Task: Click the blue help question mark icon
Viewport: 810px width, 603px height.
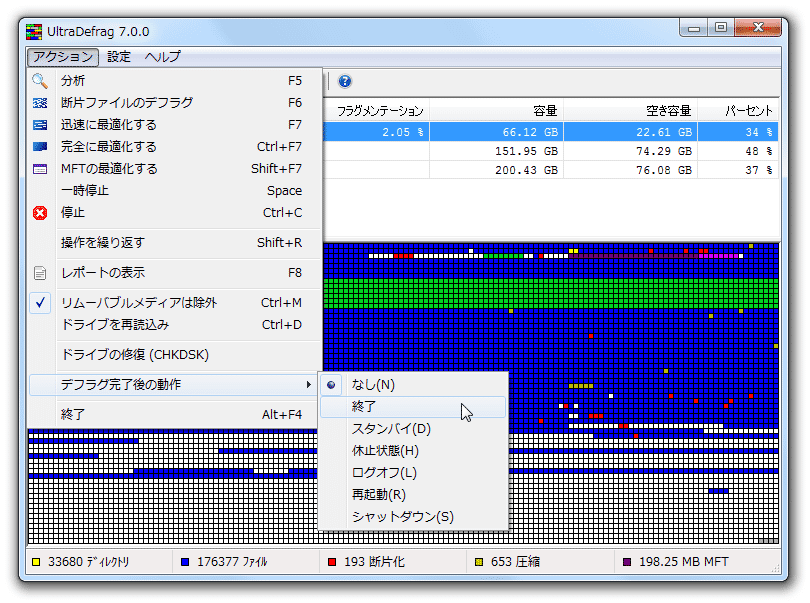Action: 345,81
